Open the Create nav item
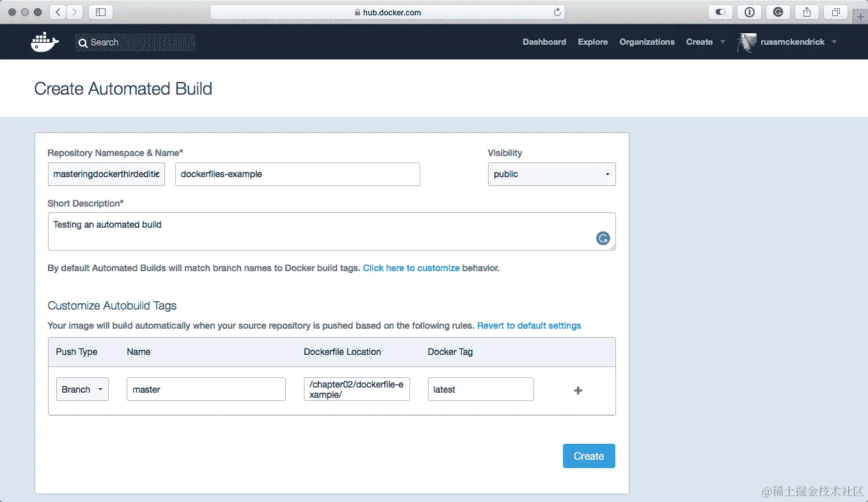 [x=699, y=42]
